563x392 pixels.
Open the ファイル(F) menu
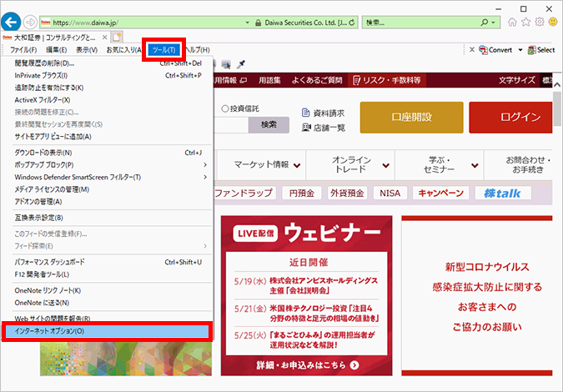(23, 50)
